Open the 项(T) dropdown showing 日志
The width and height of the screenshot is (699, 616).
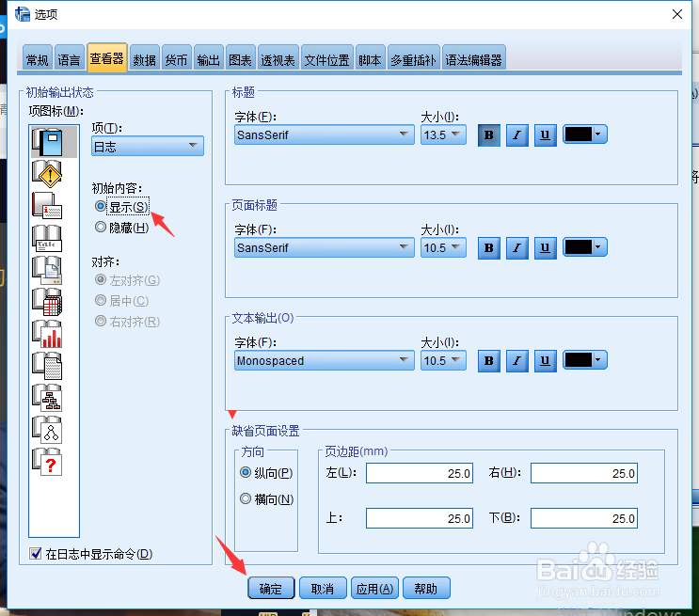[x=148, y=146]
